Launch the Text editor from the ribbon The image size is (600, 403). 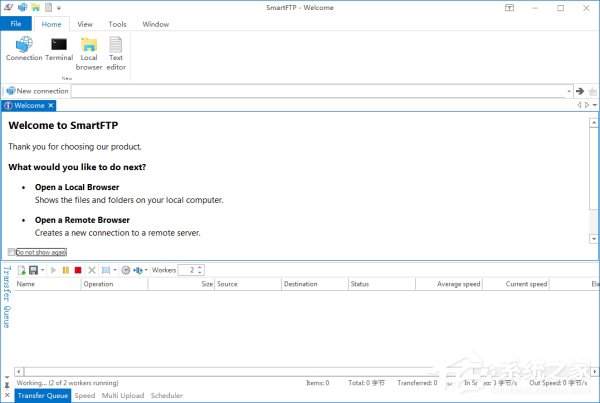pyautogui.click(x=116, y=53)
